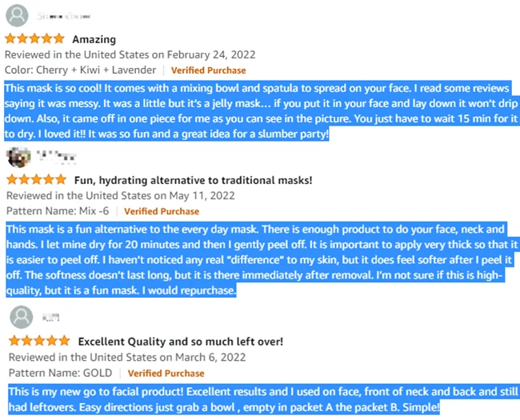Open "Excellent Quality and so much left over!" title
Viewport: 520px width, 420px height.
coord(180,342)
